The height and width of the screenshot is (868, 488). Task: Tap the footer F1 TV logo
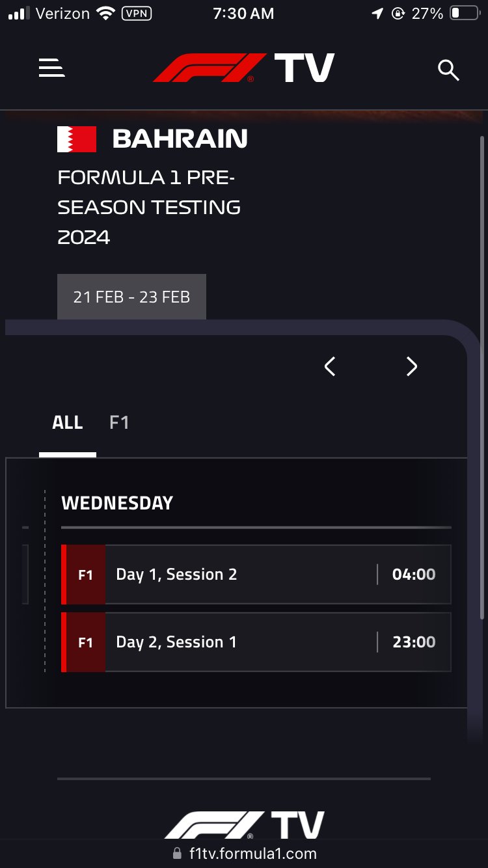click(x=244, y=825)
